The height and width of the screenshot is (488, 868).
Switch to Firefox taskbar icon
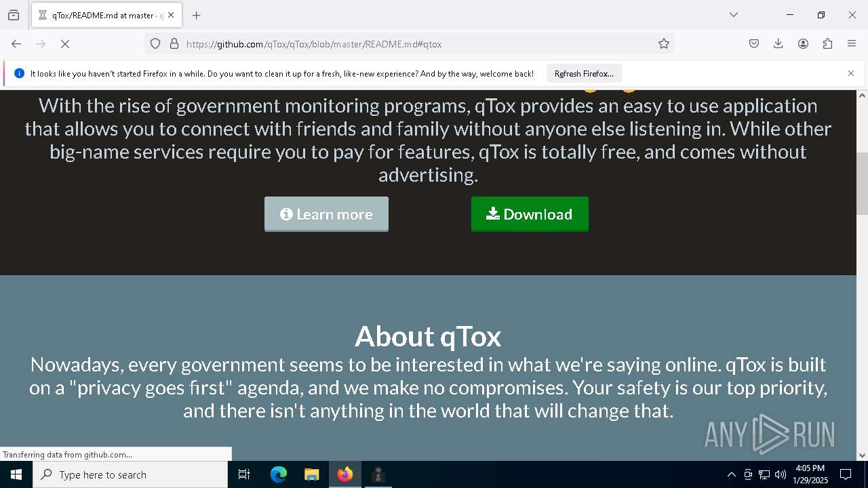(345, 474)
